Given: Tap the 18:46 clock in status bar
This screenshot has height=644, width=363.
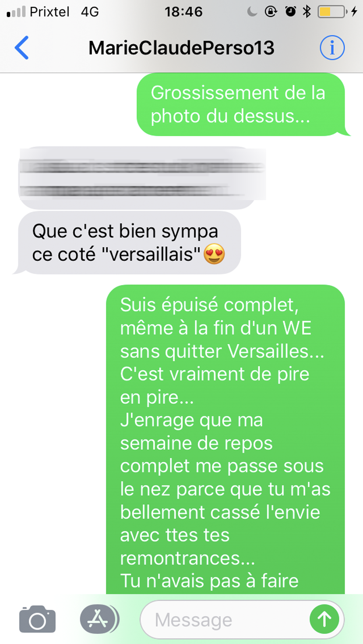Looking at the screenshot, I should pos(184,12).
